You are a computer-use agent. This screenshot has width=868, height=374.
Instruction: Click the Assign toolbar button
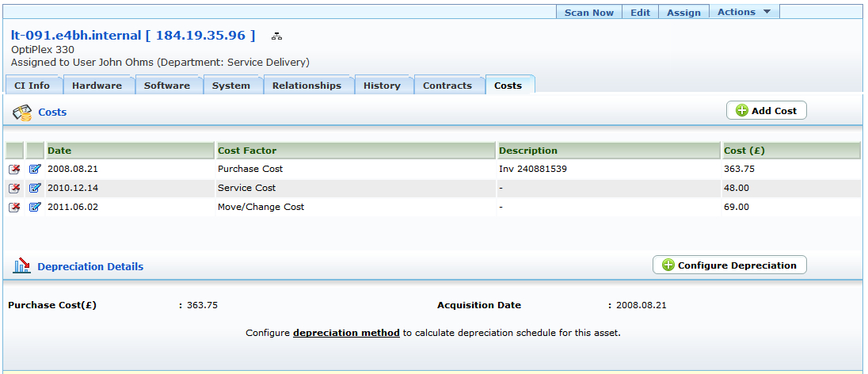click(x=683, y=13)
